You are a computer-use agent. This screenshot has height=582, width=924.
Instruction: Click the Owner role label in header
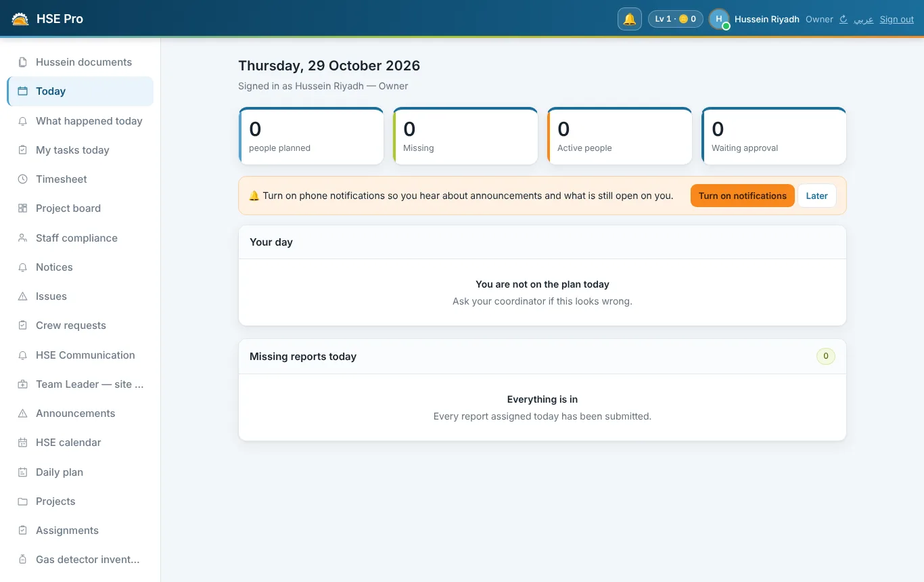819,20
